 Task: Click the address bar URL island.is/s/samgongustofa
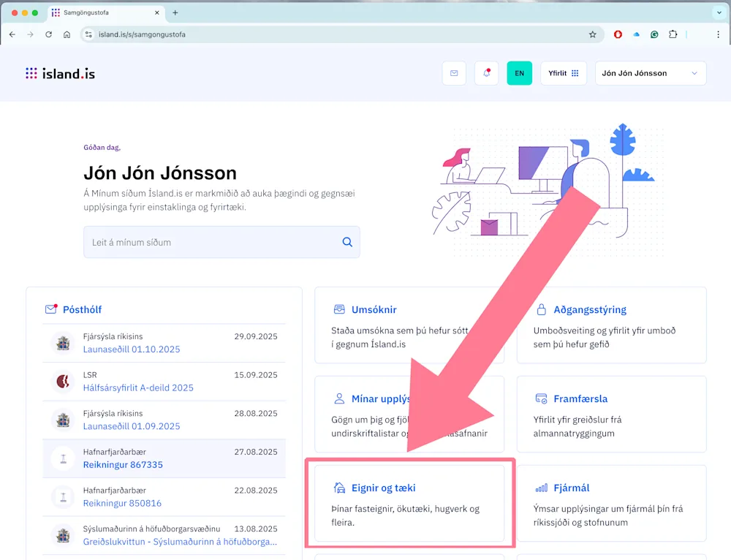pos(142,34)
